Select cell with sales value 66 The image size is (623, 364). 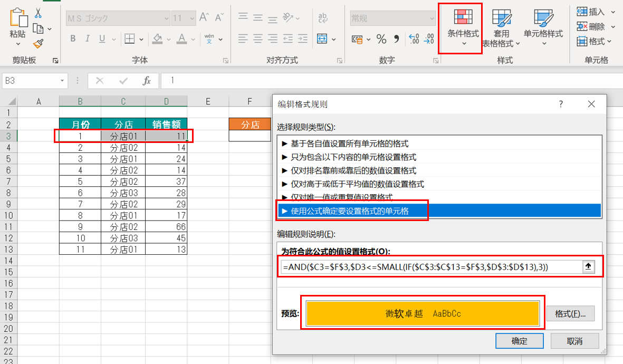[x=166, y=226]
